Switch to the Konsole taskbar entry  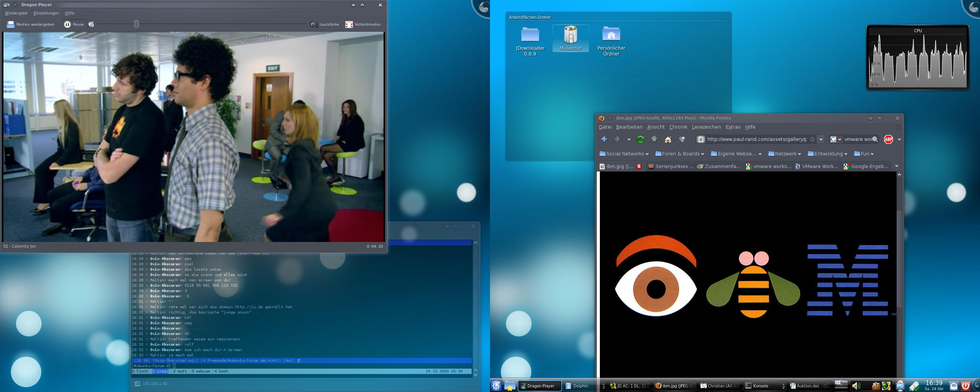coord(764,386)
